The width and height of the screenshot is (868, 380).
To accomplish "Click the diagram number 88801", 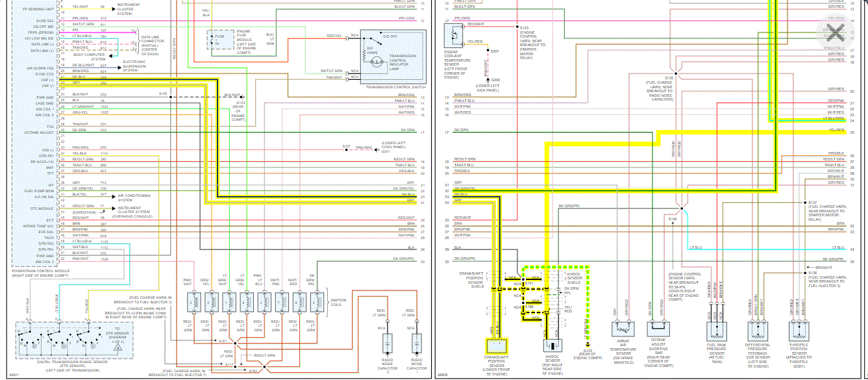I will 14,375.
